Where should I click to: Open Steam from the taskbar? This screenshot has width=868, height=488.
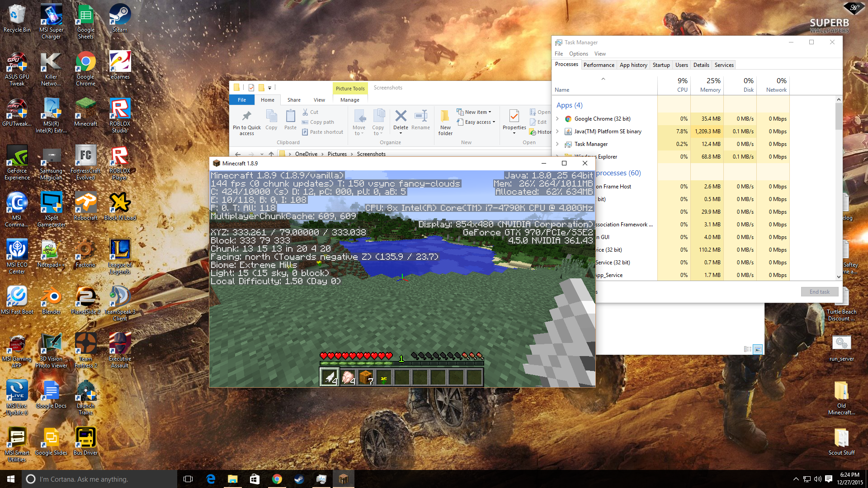point(299,479)
